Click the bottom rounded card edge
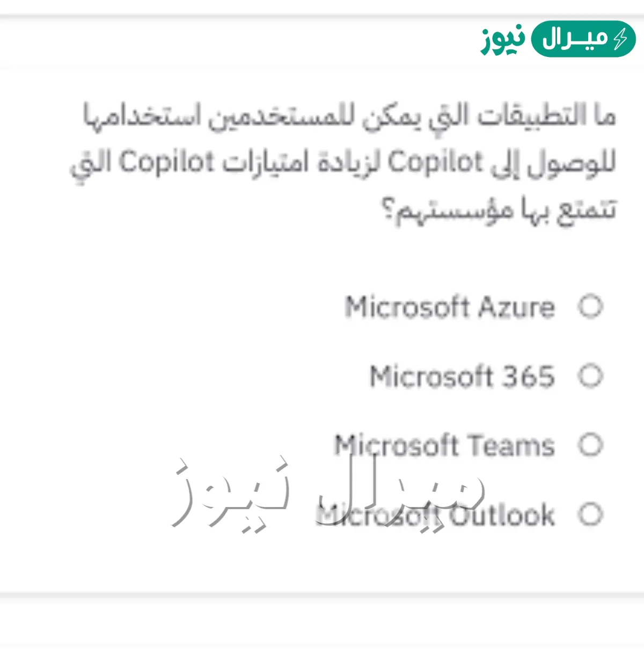The height and width of the screenshot is (659, 644). pos(322,593)
